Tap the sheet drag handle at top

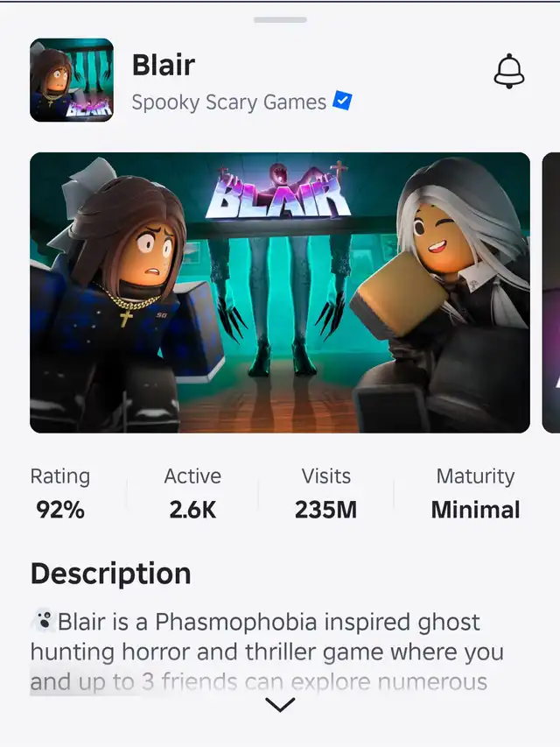tap(280, 19)
